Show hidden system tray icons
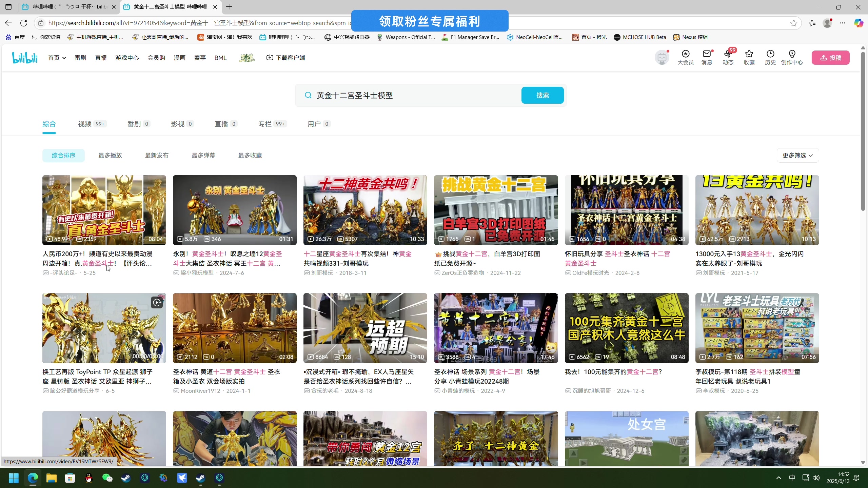Image resolution: width=868 pixels, height=488 pixels. 779,478
